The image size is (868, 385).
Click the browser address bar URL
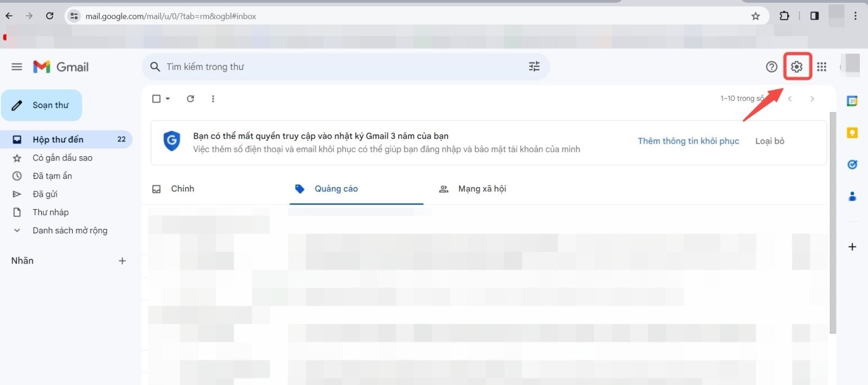pyautogui.click(x=171, y=16)
